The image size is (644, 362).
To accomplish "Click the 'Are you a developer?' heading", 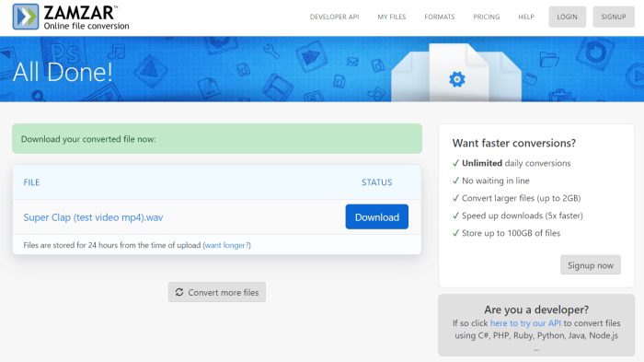I will (x=536, y=309).
